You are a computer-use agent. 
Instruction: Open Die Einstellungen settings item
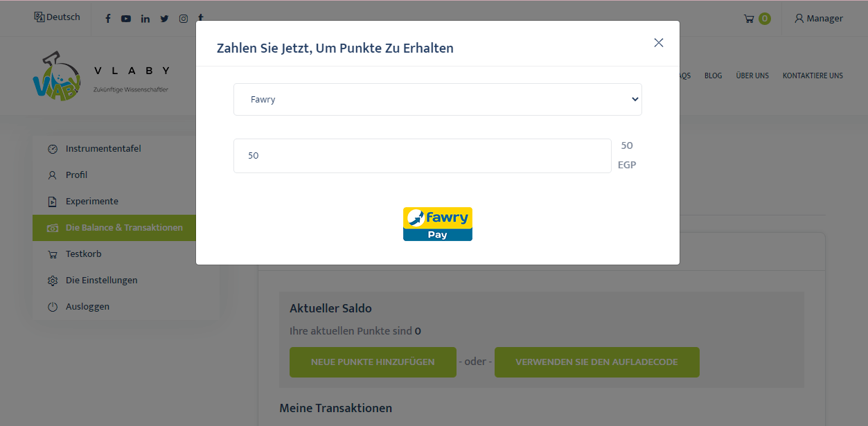101,281
